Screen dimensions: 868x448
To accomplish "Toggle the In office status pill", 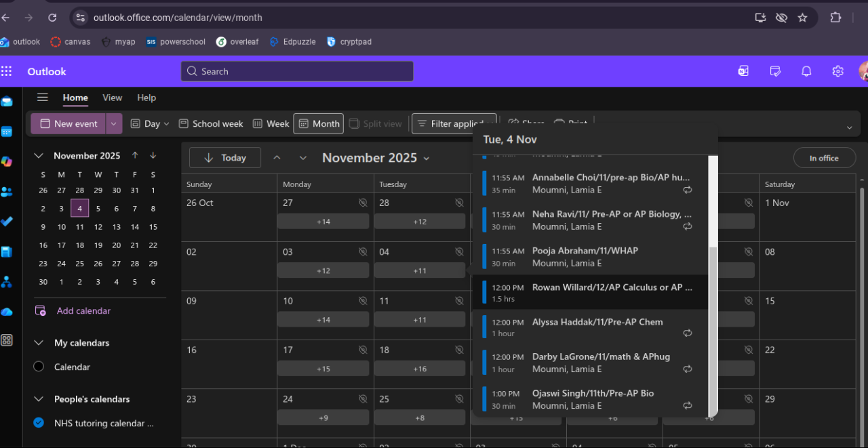I will pos(824,158).
